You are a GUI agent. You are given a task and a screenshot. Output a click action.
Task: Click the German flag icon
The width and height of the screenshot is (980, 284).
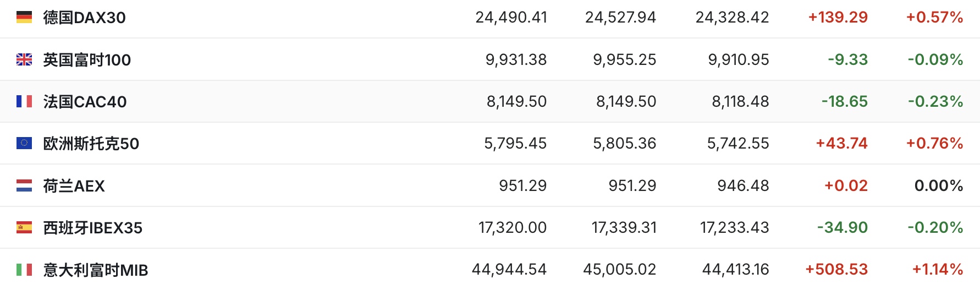click(x=24, y=18)
